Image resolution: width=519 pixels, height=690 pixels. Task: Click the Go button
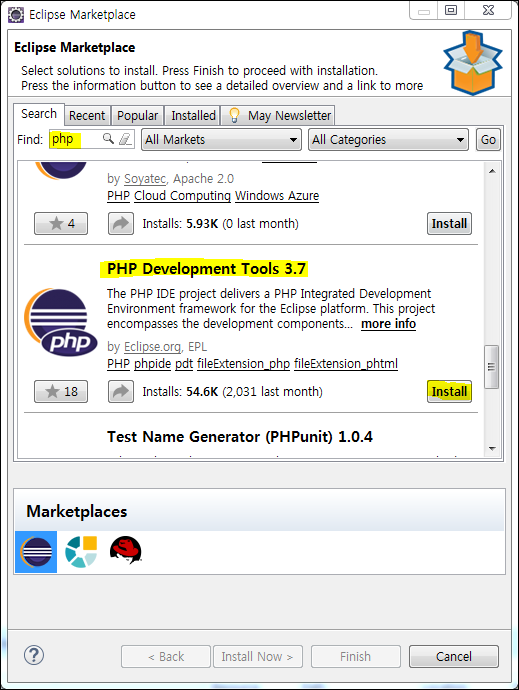pyautogui.click(x=488, y=139)
